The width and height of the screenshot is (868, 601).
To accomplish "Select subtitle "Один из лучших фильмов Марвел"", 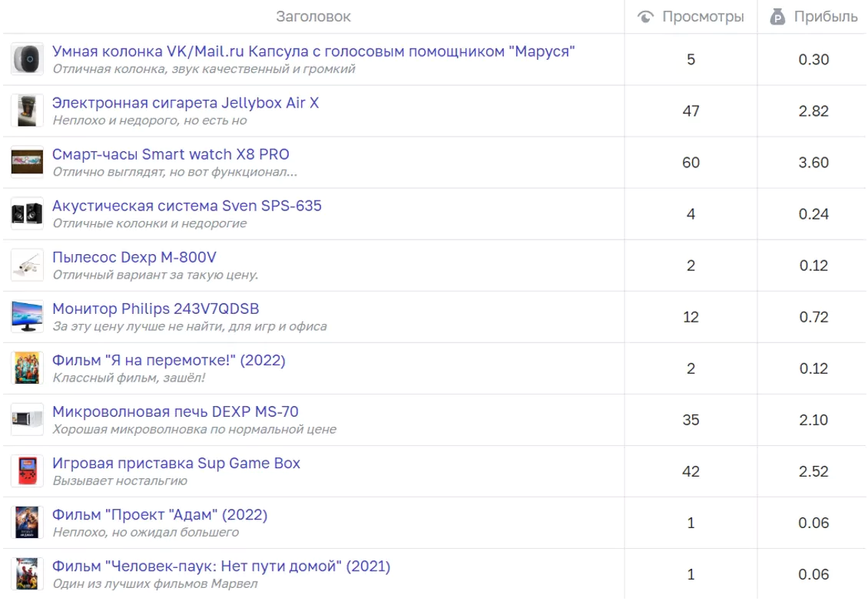I will coord(155,583).
